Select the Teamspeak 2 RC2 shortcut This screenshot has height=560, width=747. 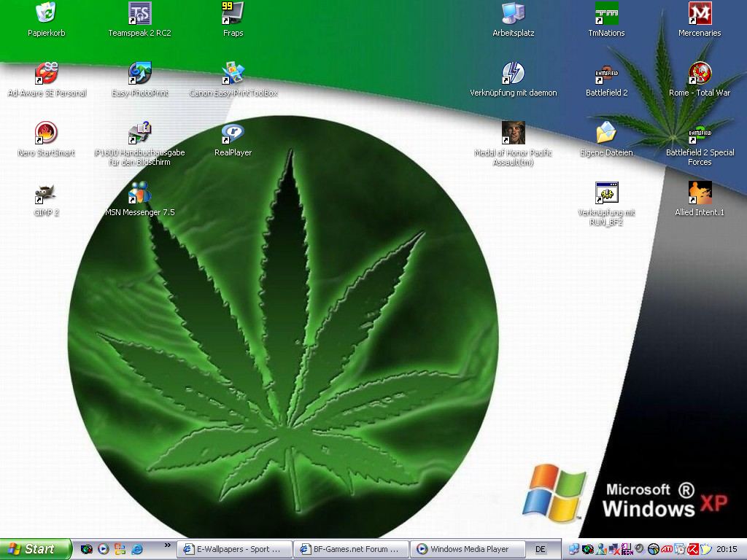(x=139, y=20)
